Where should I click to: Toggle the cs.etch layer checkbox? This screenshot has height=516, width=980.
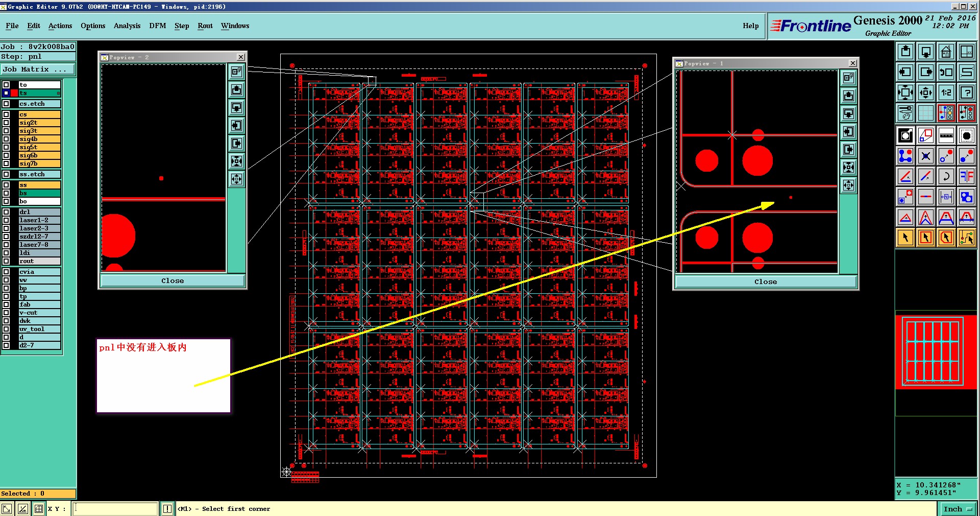[x=6, y=104]
